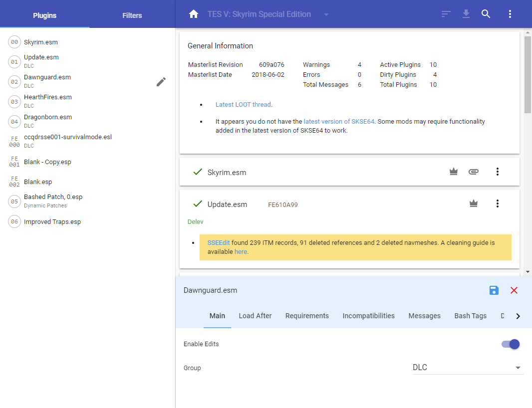Open the search icon in toolbar
532x408 pixels.
(486, 14)
